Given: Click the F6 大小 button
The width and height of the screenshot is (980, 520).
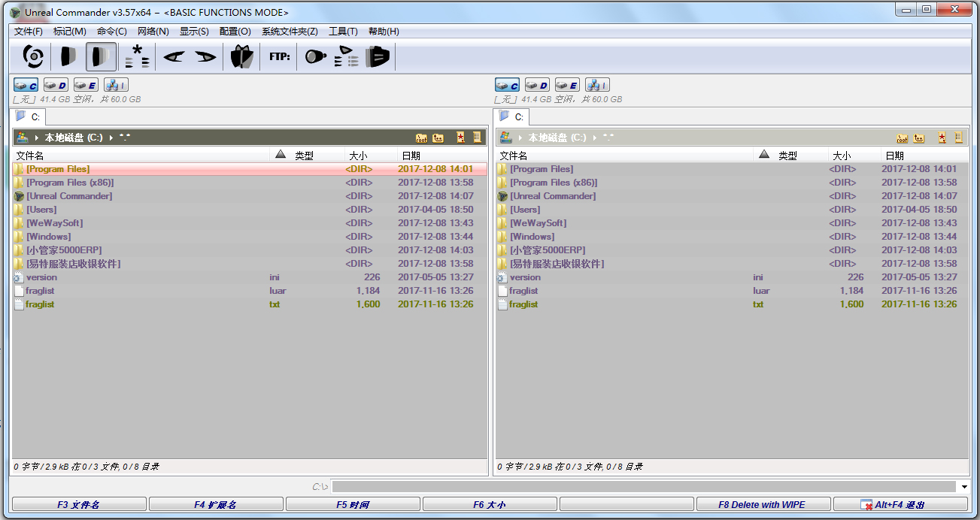Looking at the screenshot, I should click(x=490, y=504).
